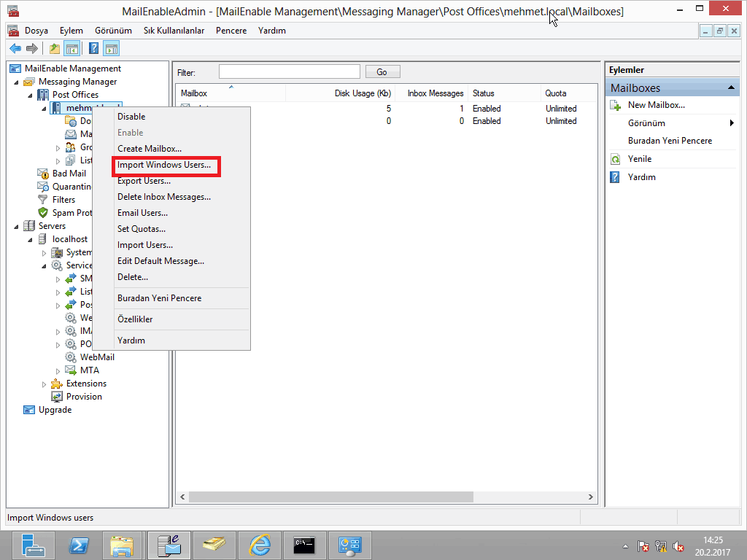The height and width of the screenshot is (560, 747).
Task: Open Özellikler from the context menu
Action: point(135,319)
